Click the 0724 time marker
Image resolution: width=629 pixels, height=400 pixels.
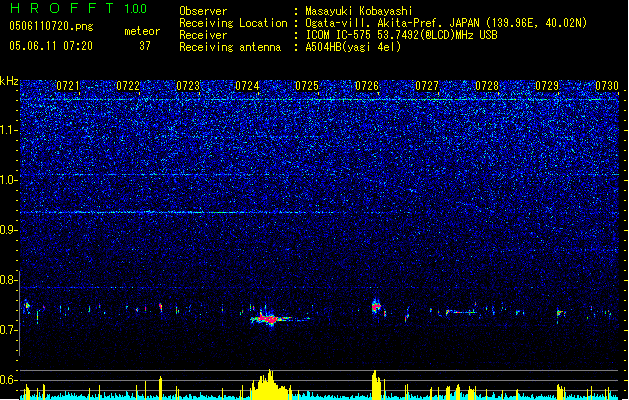(x=247, y=86)
